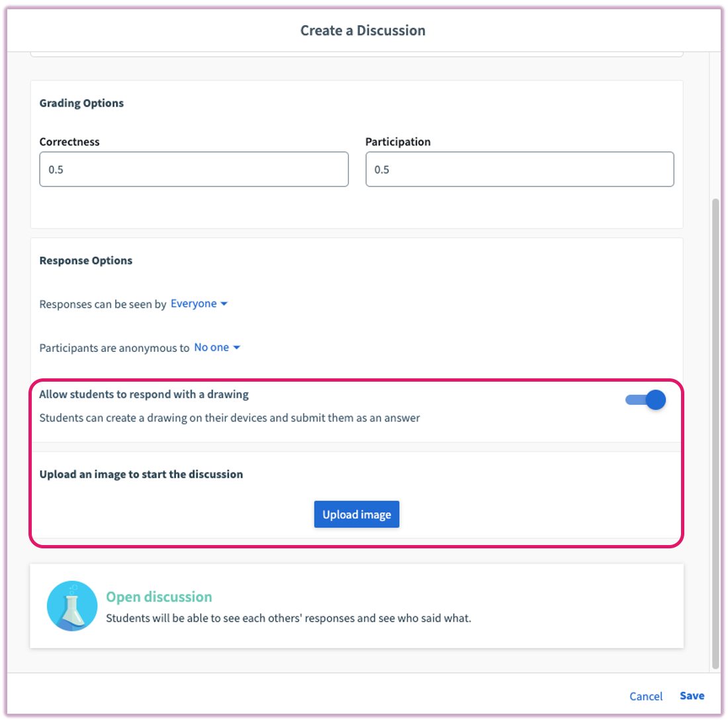728x721 pixels.
Task: Click the Participants are anonymous to label
Action: [x=114, y=348]
